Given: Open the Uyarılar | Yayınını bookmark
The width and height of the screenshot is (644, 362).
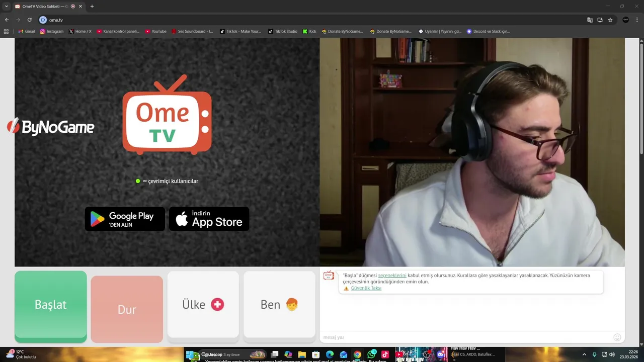Looking at the screenshot, I should [x=440, y=31].
